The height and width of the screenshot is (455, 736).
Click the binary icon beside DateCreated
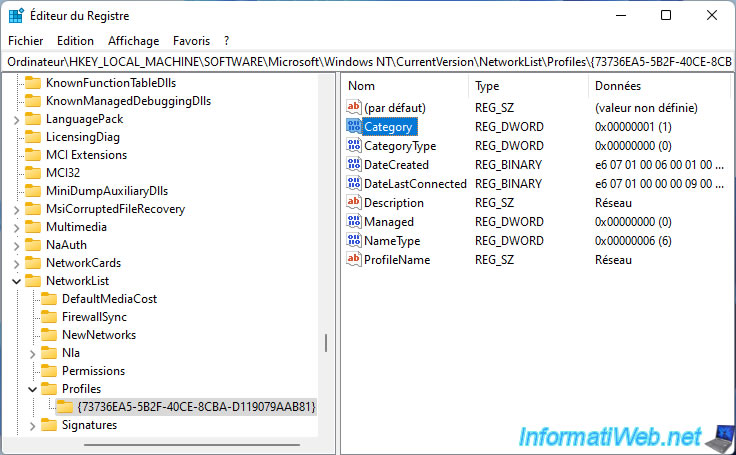[x=353, y=165]
